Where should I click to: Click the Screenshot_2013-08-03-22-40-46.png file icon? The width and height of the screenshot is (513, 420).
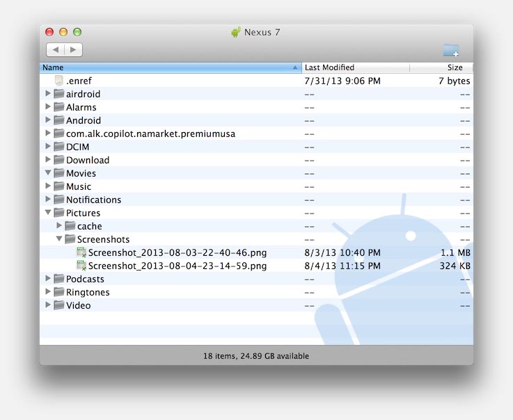point(81,252)
